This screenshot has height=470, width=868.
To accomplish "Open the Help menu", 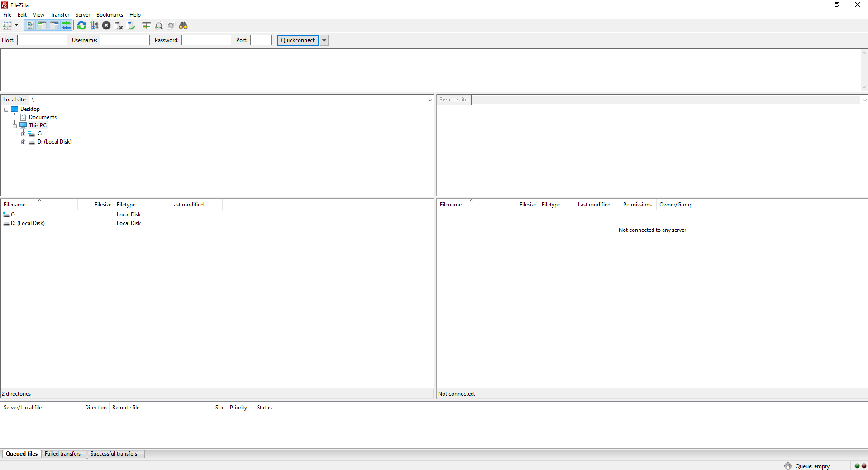I will coord(135,15).
